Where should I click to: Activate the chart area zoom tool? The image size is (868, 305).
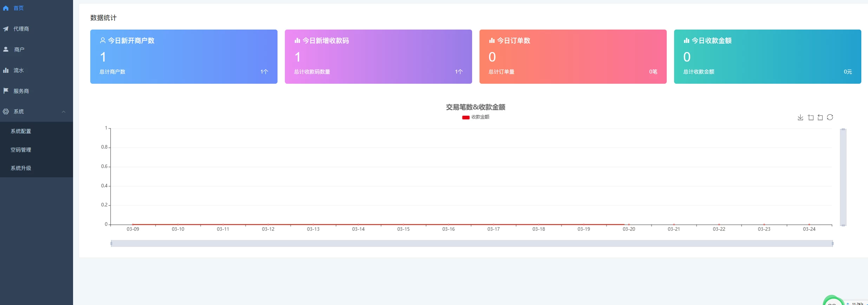tap(811, 117)
